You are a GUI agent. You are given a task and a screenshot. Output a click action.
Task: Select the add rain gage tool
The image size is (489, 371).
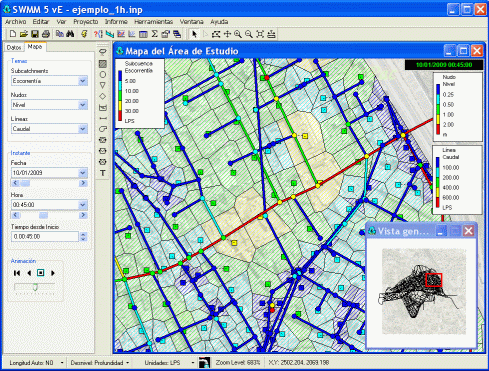click(x=103, y=52)
